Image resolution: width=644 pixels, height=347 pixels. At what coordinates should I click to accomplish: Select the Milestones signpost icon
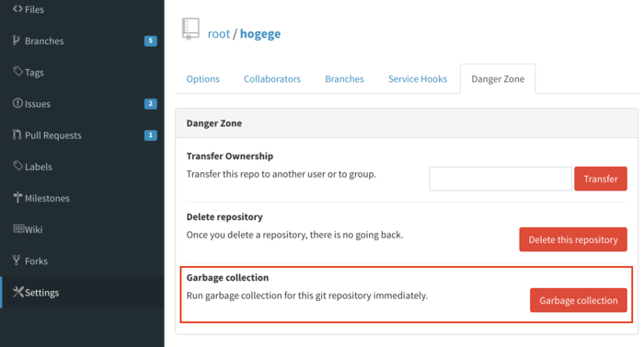tap(17, 197)
